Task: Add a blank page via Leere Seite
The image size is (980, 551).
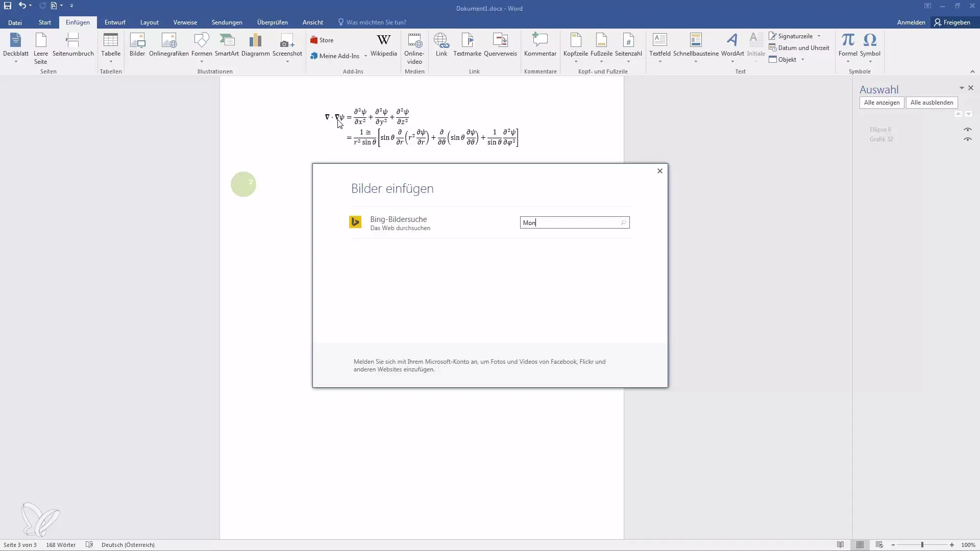Action: click(41, 48)
